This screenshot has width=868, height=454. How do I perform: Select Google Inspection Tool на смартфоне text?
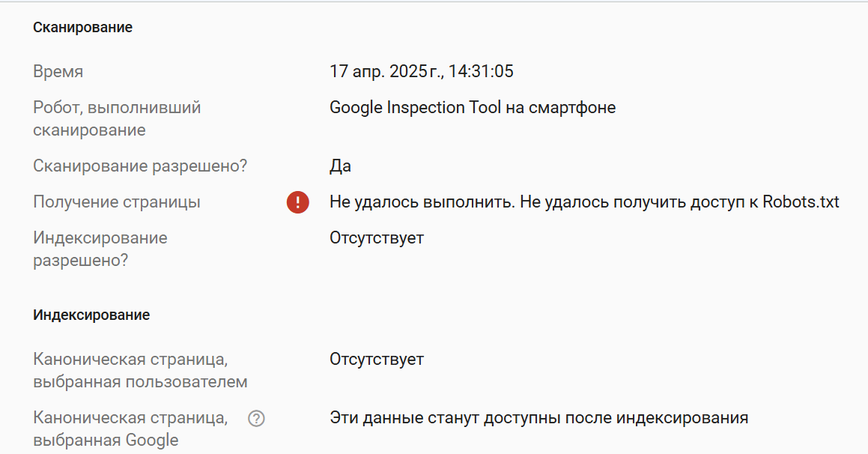473,107
